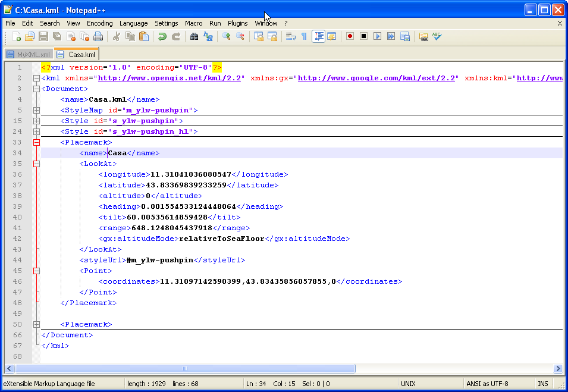Collapse the Point block on line 45
The height and width of the screenshot is (392, 568).
pos(36,271)
